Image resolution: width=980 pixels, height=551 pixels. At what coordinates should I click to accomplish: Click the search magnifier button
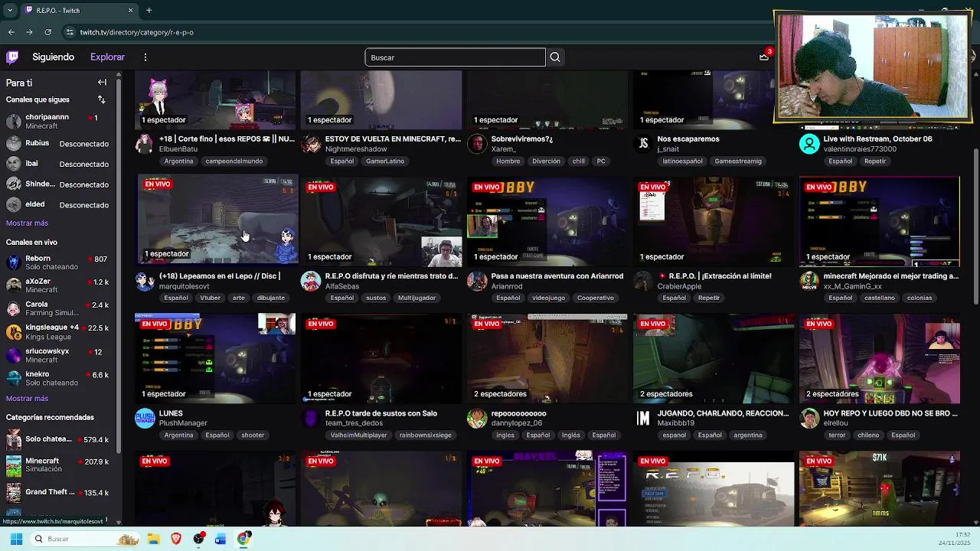tap(555, 57)
